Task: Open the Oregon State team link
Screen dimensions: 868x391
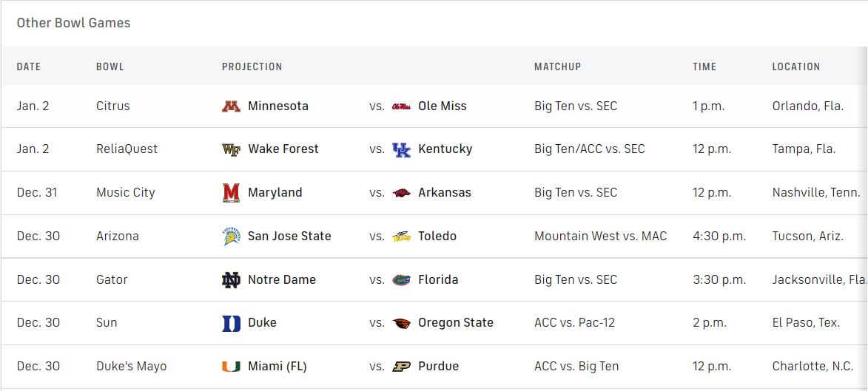Action: (x=456, y=323)
